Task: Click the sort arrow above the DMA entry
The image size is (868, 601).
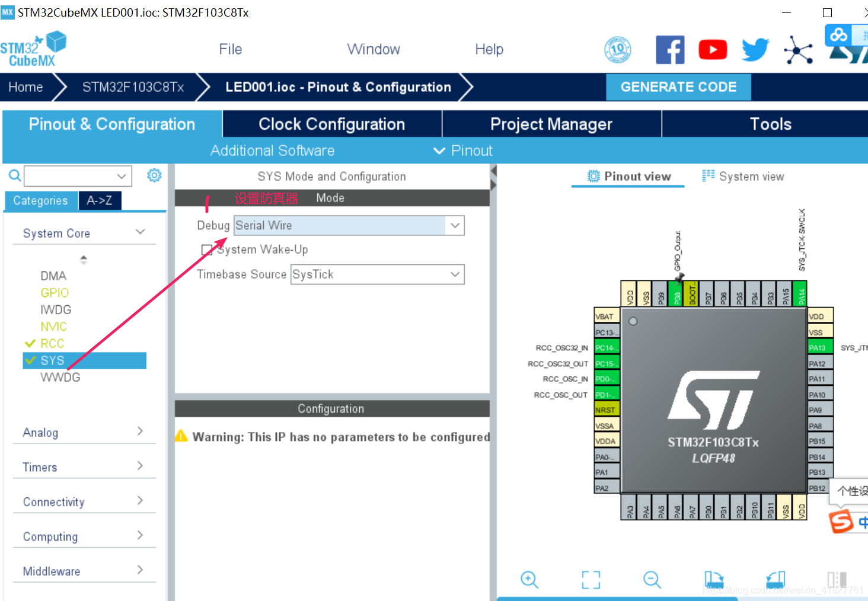Action: [84, 260]
